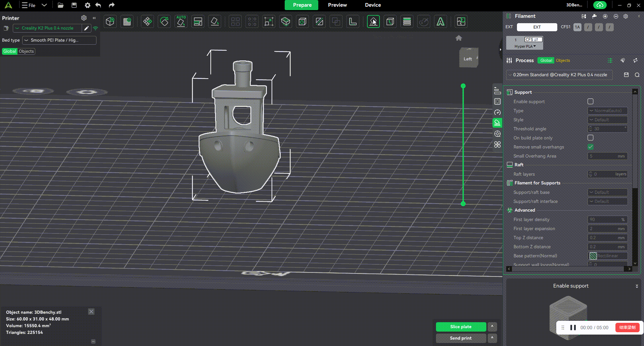Click the Add model cube icon
This screenshot has width=644, height=346.
point(110,21)
